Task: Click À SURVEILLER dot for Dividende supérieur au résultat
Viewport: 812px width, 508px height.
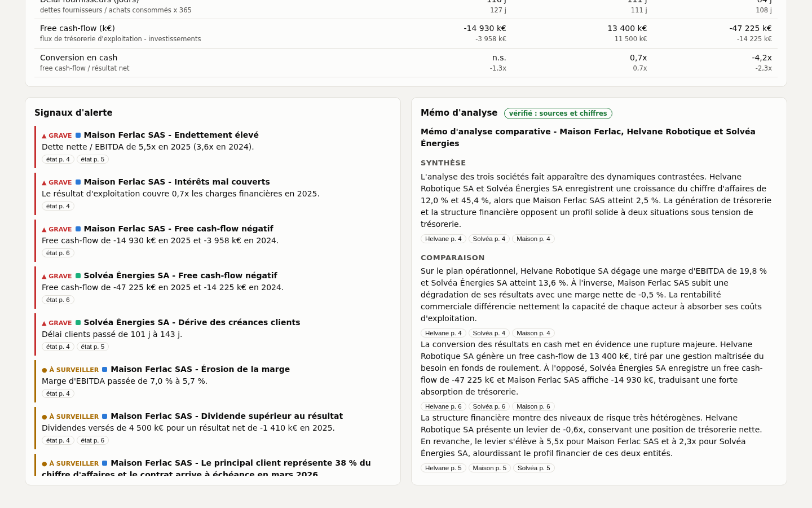Action: point(45,417)
